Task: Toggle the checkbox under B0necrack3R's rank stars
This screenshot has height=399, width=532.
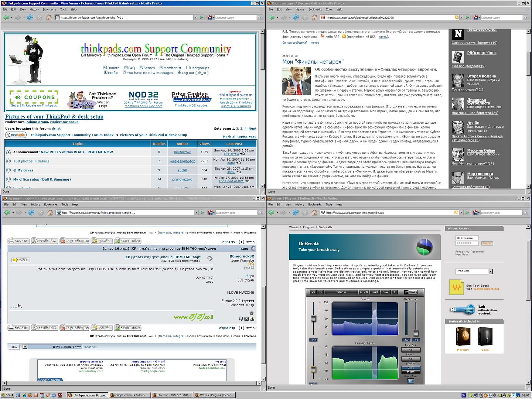Action: (253, 268)
